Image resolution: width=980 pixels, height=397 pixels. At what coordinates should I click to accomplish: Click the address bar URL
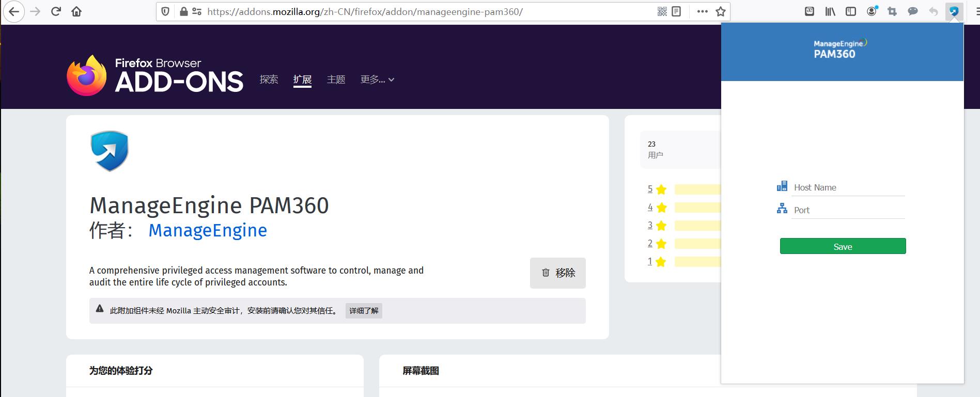tap(365, 11)
